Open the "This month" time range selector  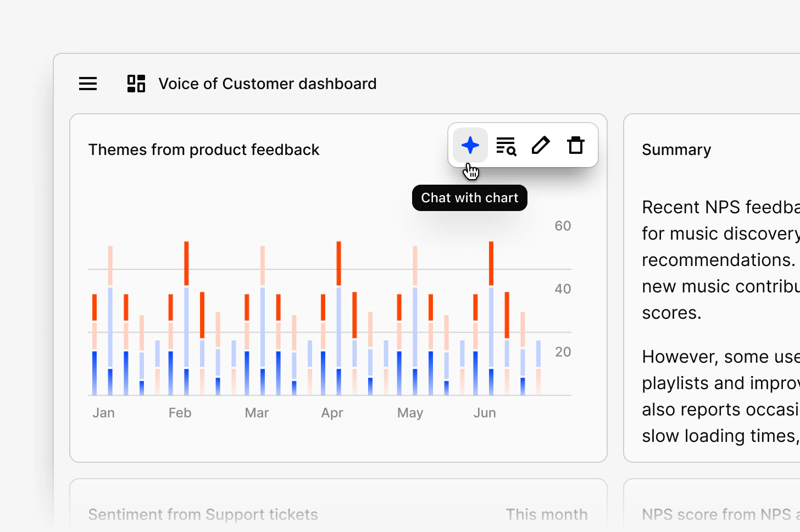point(547,514)
